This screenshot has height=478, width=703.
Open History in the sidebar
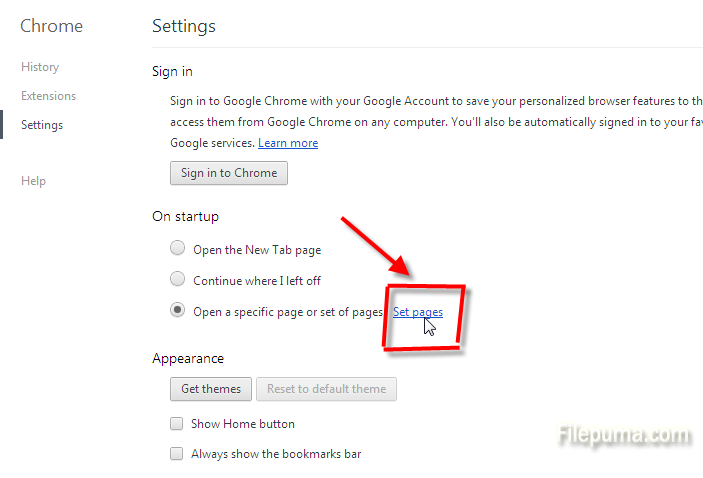pyautogui.click(x=40, y=67)
